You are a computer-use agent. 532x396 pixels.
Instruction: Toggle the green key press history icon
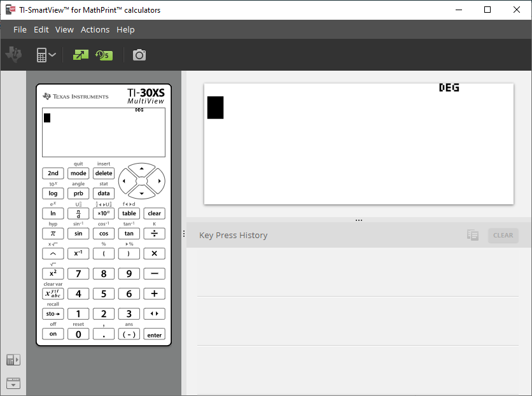pos(103,55)
